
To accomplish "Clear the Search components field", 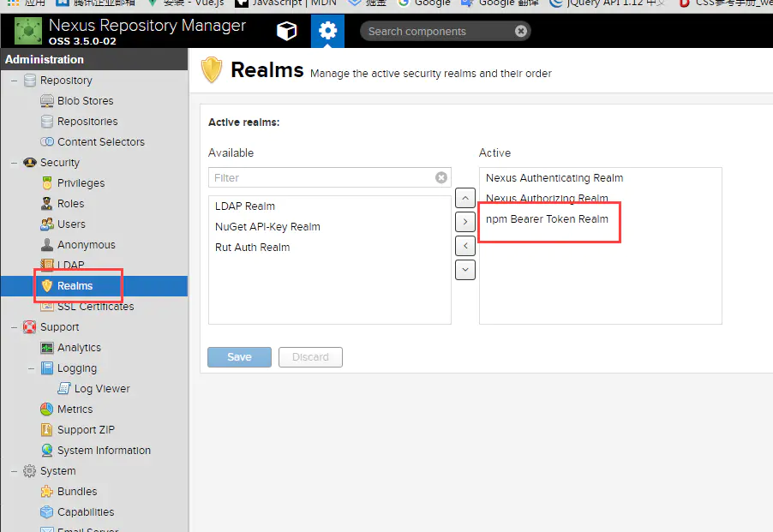I will tap(520, 31).
